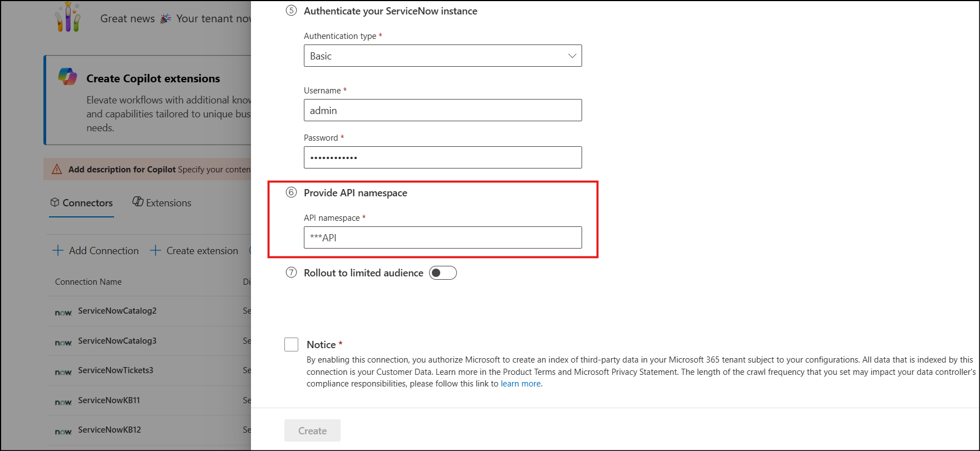Click the Username input field
Viewport: 980px width, 451px height.
point(442,110)
